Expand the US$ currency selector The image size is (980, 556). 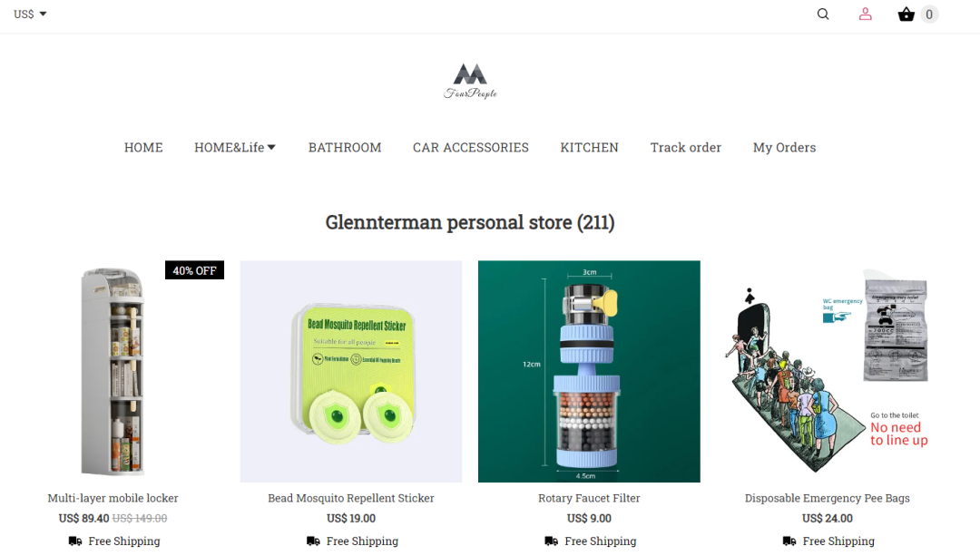(30, 14)
